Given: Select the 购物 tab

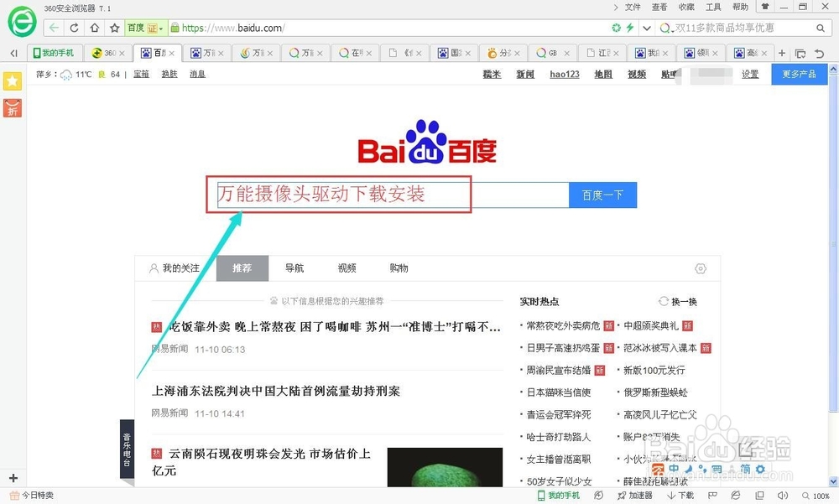Looking at the screenshot, I should click(x=399, y=268).
